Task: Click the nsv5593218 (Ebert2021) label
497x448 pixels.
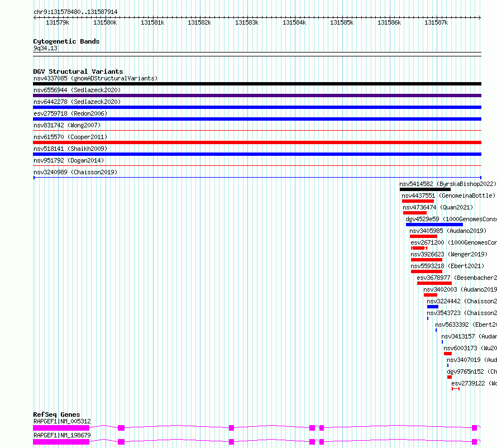Action: click(x=447, y=266)
